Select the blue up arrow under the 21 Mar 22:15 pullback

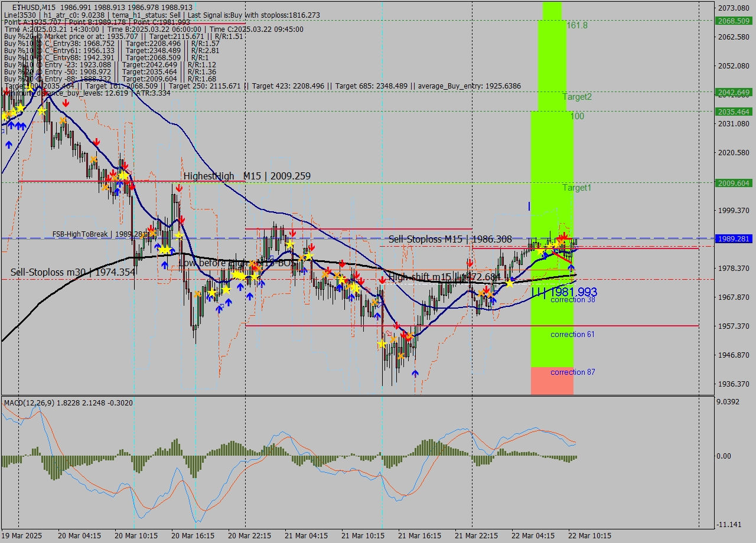point(492,301)
